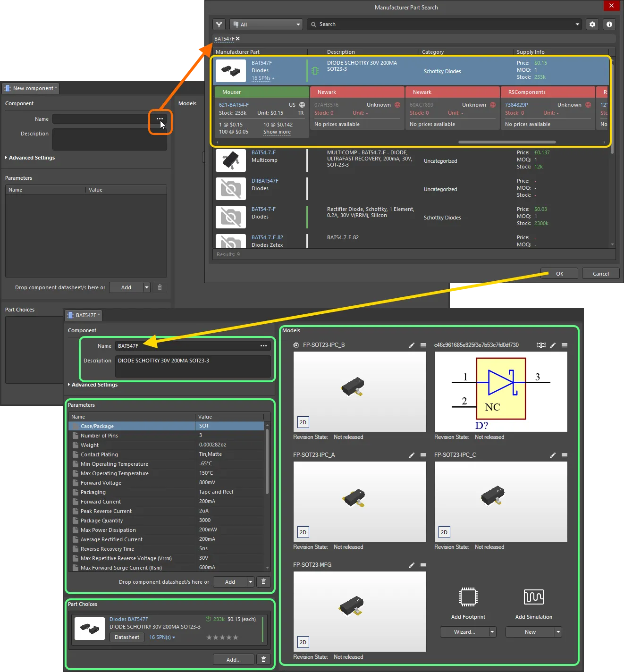Click Cancel in Manufacturer Part Search
Screen dimensions: 624x672
[x=601, y=274]
